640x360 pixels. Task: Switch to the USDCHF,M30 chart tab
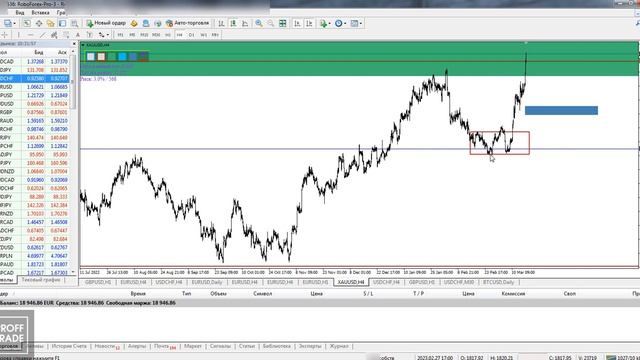[459, 282]
